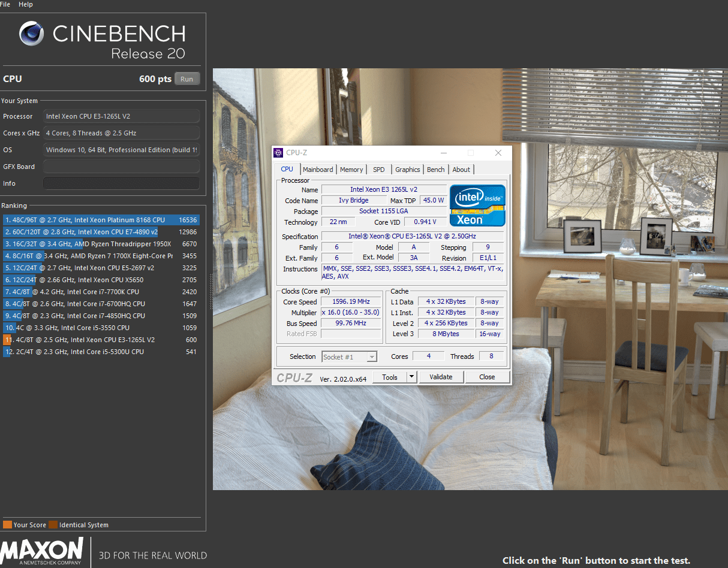Click the empty GFX Board field
The height and width of the screenshot is (568, 728).
pos(121,167)
